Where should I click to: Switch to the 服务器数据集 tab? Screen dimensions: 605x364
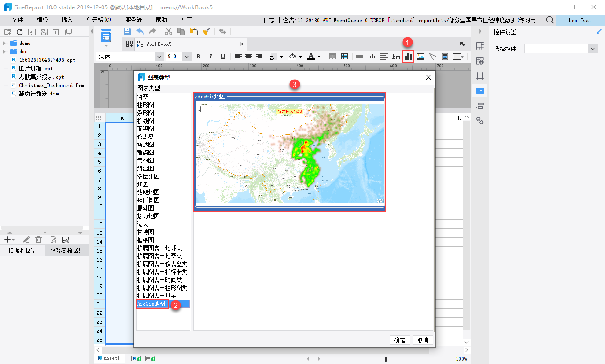pyautogui.click(x=67, y=250)
